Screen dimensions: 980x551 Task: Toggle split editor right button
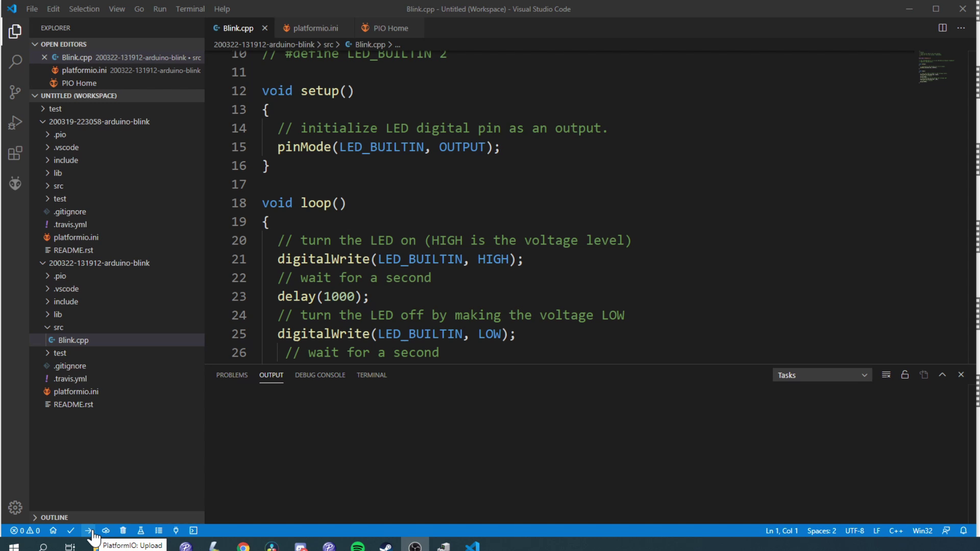(x=942, y=28)
